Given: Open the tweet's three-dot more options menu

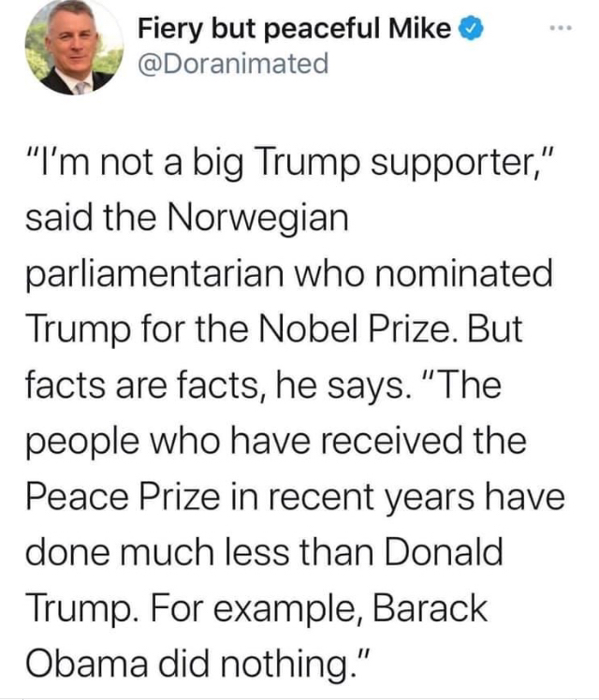Looking at the screenshot, I should pyautogui.click(x=561, y=29).
